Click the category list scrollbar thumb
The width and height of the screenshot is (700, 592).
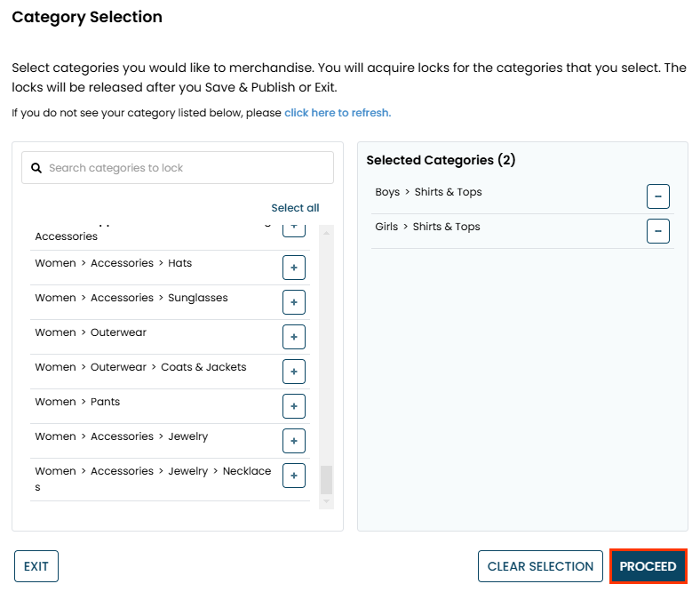coord(326,480)
